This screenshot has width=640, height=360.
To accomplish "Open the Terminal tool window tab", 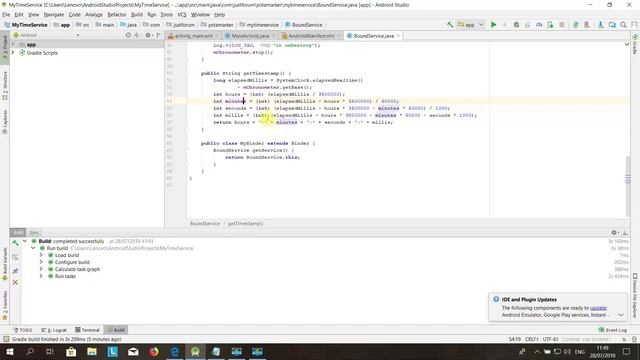I will (87, 330).
